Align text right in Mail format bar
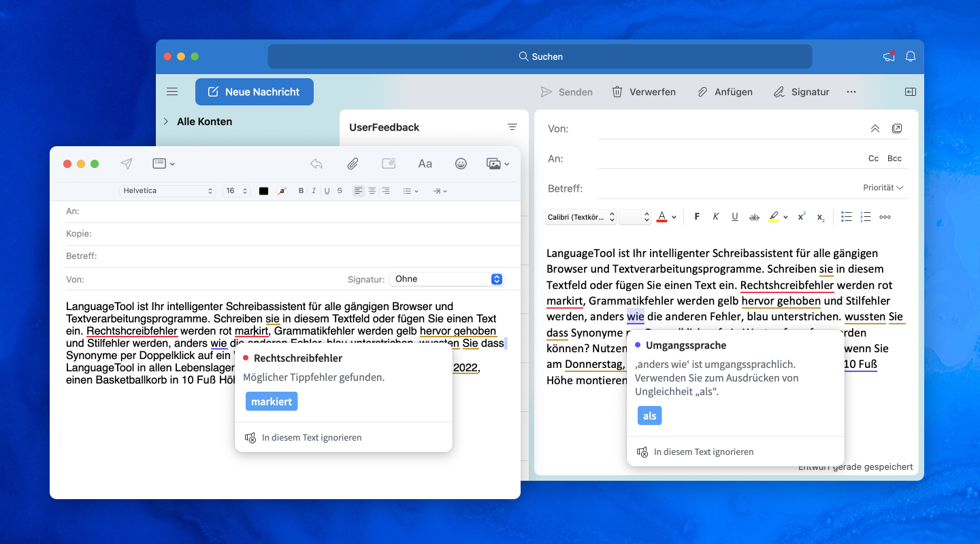980x544 pixels. click(386, 191)
